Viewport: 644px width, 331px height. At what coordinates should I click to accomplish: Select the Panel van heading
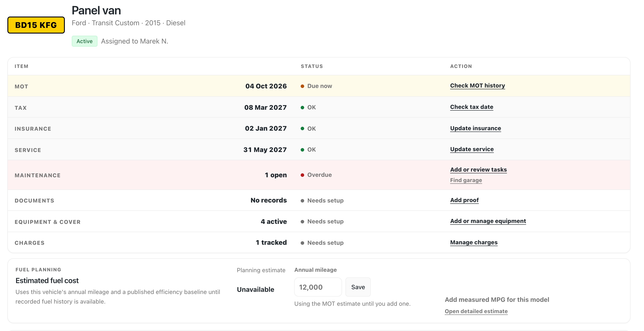click(x=96, y=10)
